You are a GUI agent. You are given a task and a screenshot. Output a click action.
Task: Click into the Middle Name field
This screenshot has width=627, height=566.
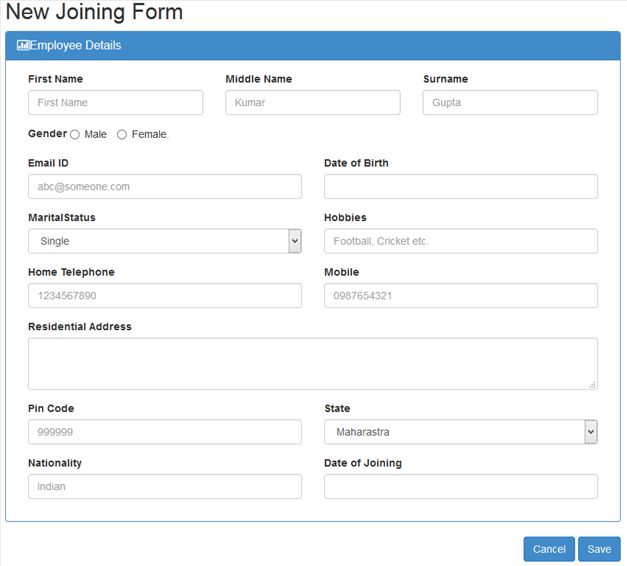(x=312, y=102)
